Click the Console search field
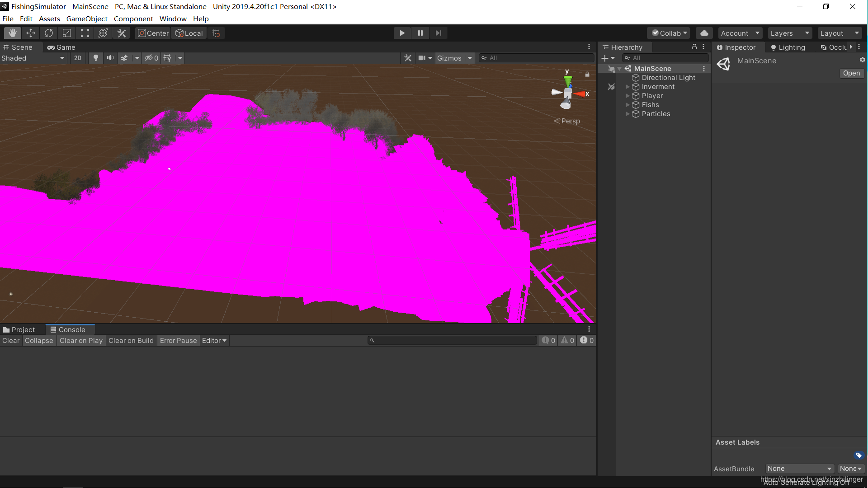The image size is (868, 488). click(452, 341)
